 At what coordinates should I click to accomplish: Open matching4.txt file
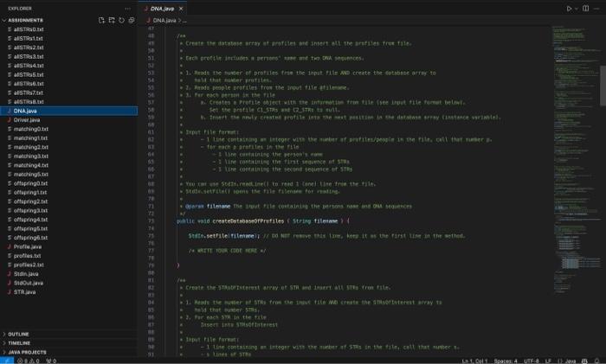(68, 166)
